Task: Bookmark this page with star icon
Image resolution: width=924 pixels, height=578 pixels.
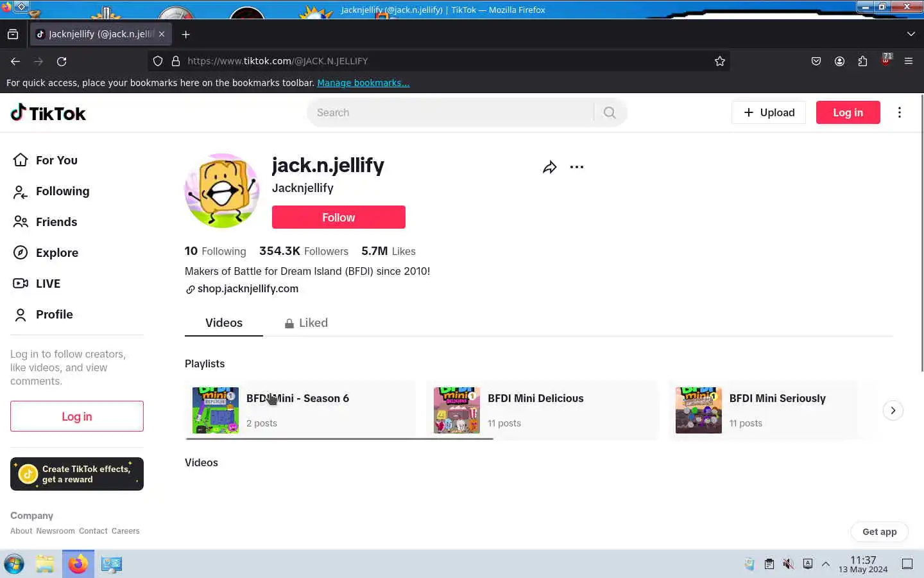Action: click(720, 61)
